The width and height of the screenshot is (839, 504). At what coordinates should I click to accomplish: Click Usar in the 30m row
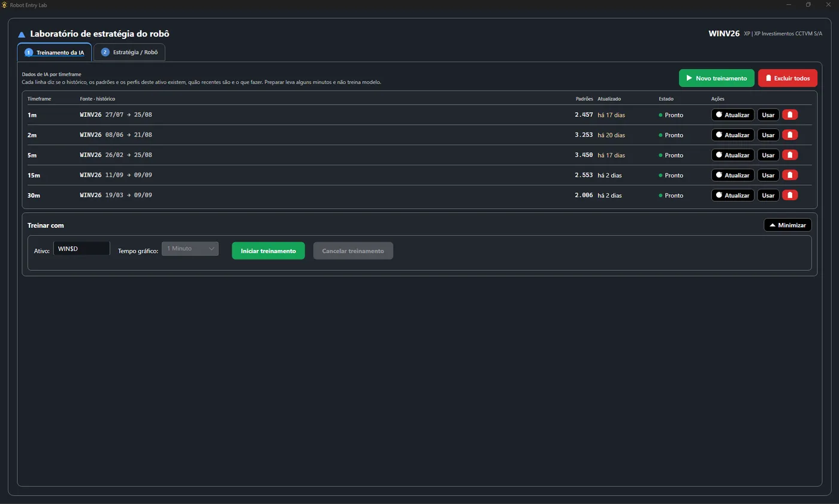tap(768, 195)
